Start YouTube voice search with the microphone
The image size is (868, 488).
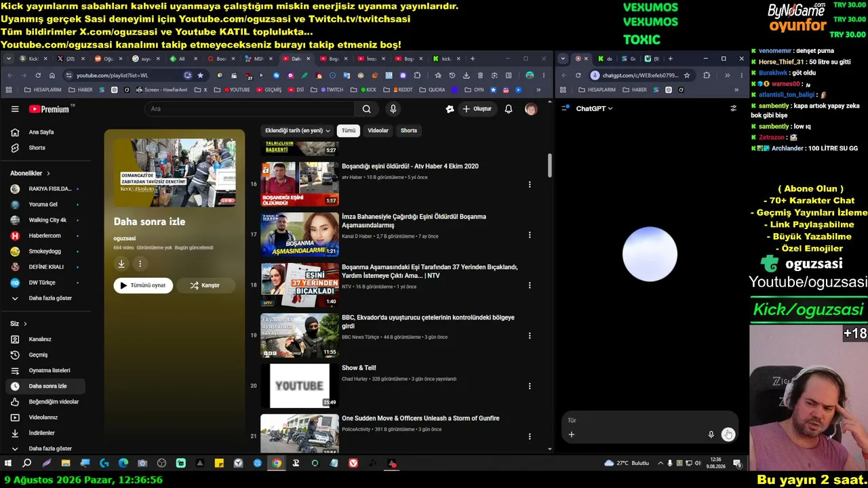click(393, 109)
